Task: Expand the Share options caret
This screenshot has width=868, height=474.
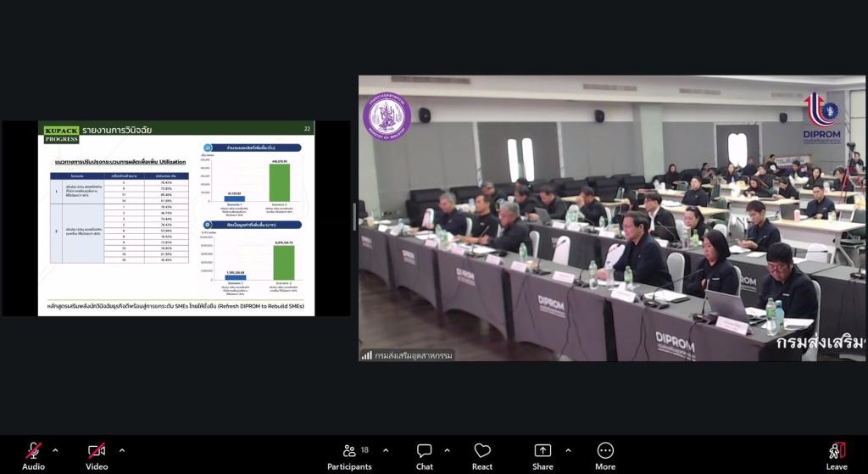Action: pyautogui.click(x=568, y=451)
